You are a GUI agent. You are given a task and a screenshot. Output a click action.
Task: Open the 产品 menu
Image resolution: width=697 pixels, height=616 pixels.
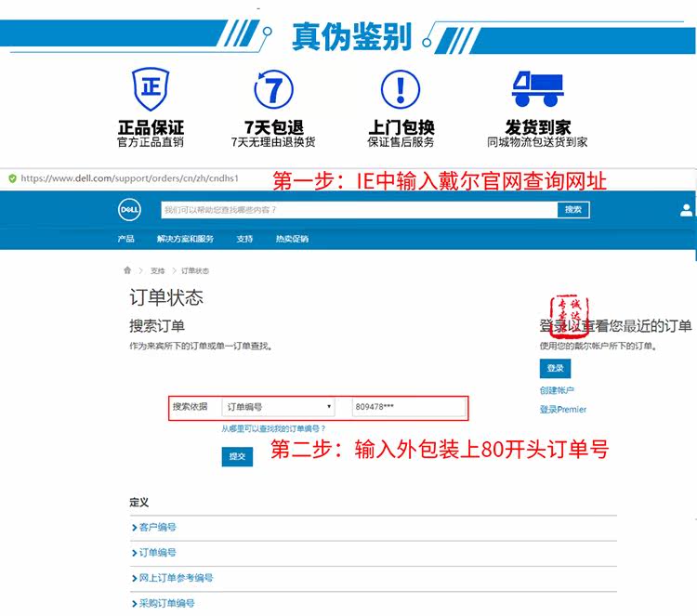click(125, 239)
